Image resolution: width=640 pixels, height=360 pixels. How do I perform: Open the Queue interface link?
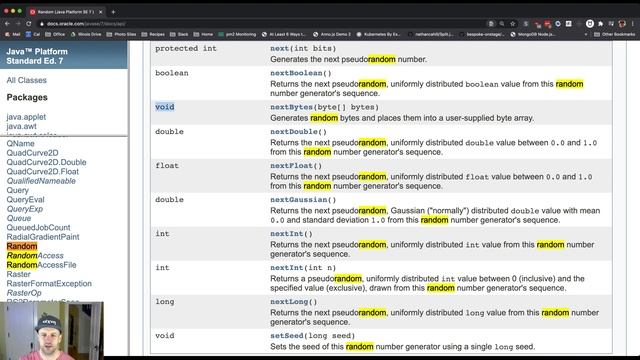pyautogui.click(x=19, y=218)
